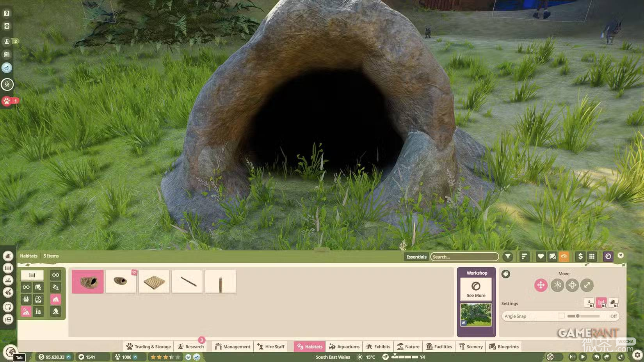This screenshot has height=362, width=644.
Task: Select the Essentials filter button
Action: [416, 257]
